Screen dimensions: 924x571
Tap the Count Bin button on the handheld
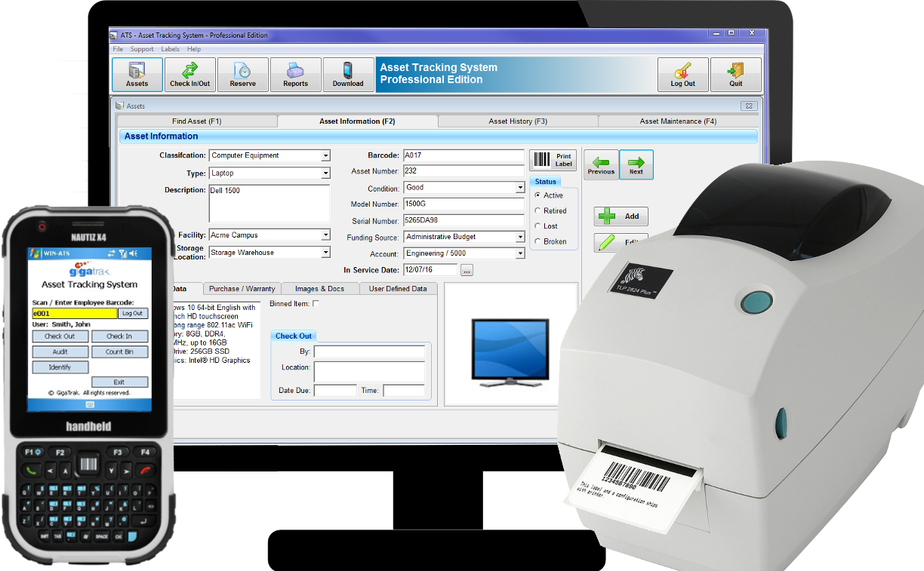point(119,352)
